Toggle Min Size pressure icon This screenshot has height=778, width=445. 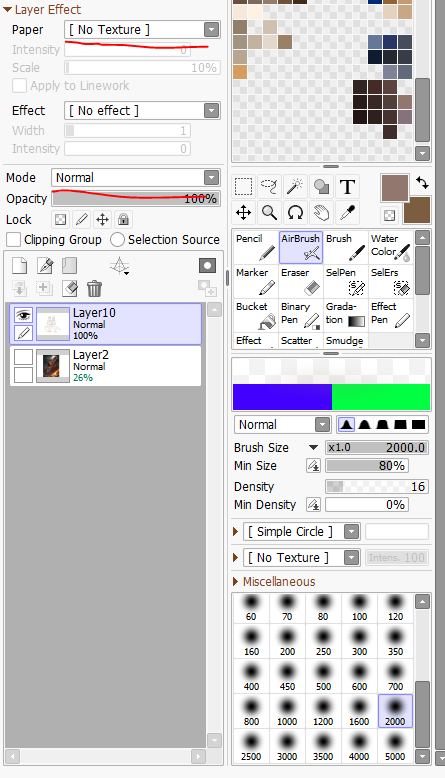click(314, 465)
